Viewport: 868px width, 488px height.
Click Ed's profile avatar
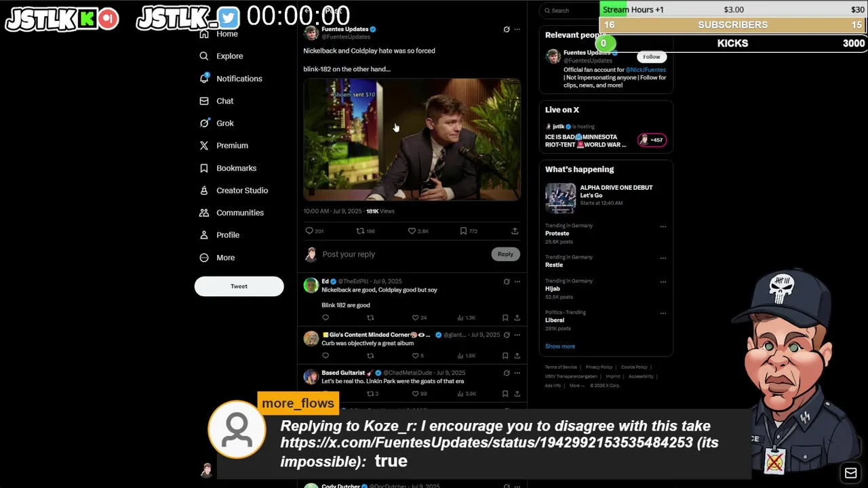point(311,285)
